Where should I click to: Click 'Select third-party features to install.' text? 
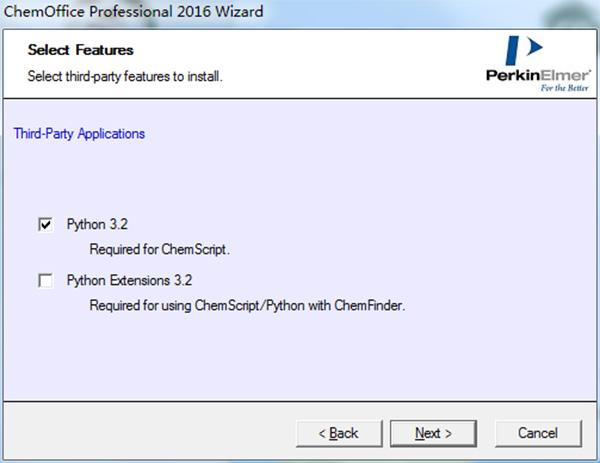tap(125, 77)
